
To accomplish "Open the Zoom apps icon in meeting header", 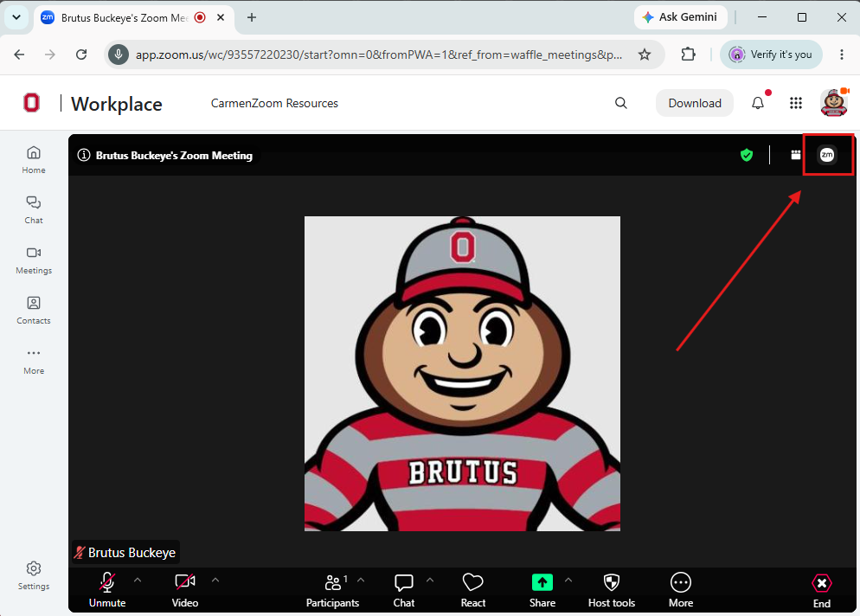I will coord(827,155).
